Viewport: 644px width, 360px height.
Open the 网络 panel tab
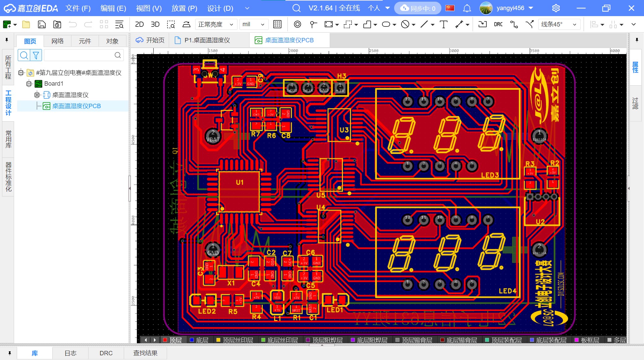coord(57,41)
